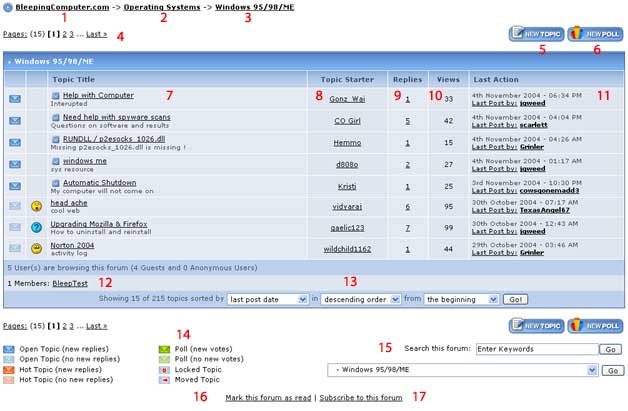Click faded envelope icon for Upgrading Mozilla & Firefox

tap(15, 228)
